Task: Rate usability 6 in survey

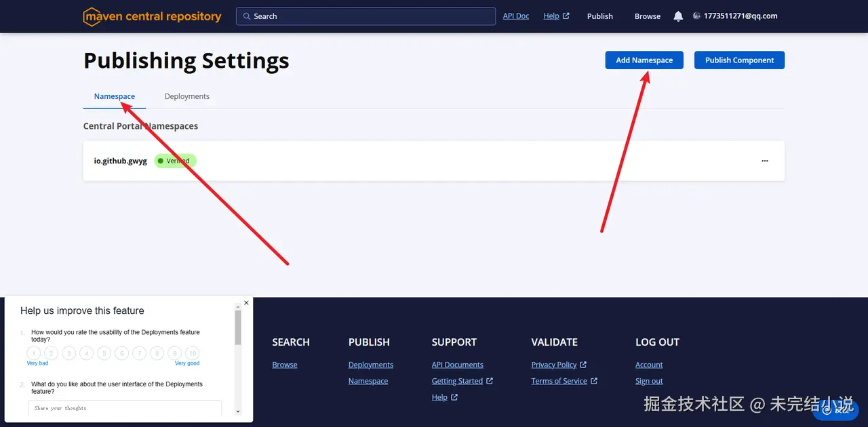Action: 122,353
